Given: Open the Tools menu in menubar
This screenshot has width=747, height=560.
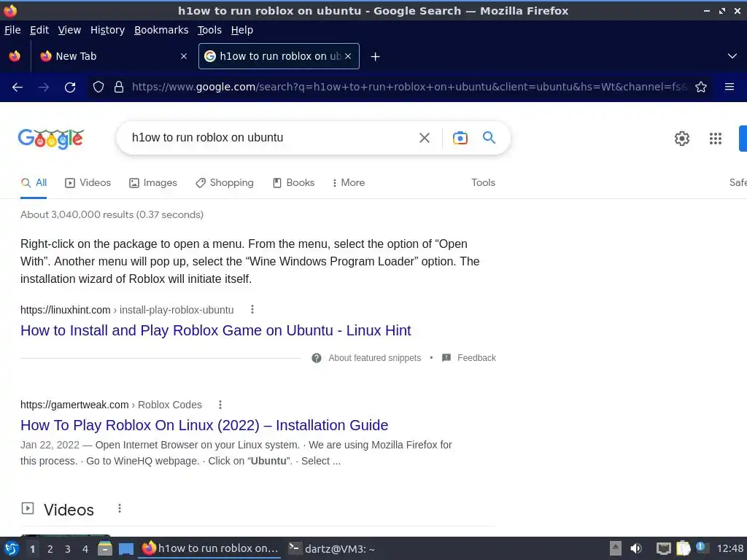Looking at the screenshot, I should pyautogui.click(x=209, y=30).
